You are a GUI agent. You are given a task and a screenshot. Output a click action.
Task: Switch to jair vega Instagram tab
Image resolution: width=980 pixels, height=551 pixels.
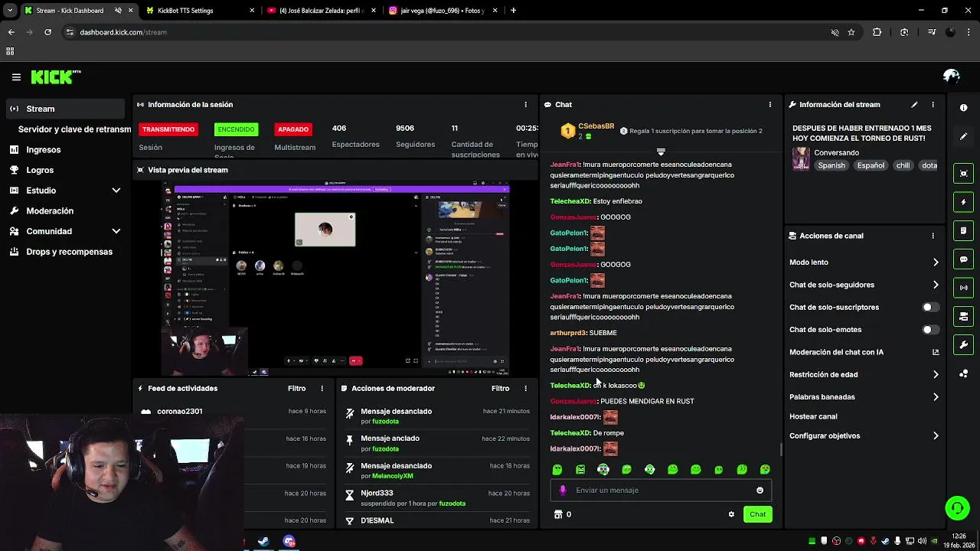pos(443,11)
